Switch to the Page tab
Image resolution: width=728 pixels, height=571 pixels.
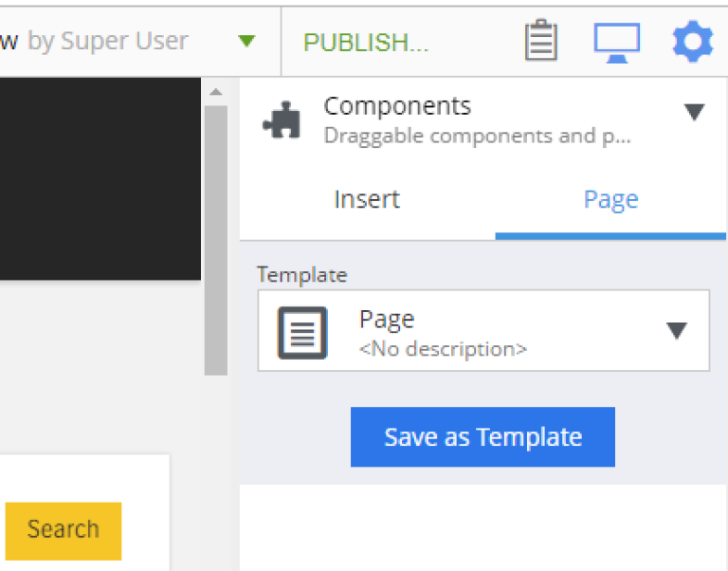(611, 200)
